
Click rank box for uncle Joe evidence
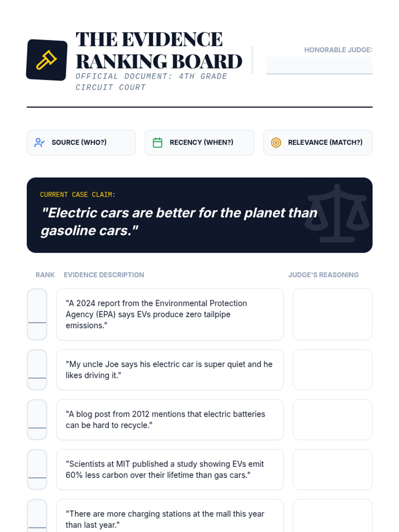[x=37, y=369]
